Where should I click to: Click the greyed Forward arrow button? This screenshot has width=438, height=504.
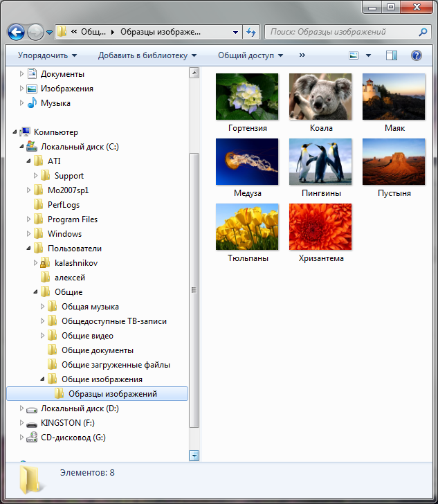click(x=35, y=32)
